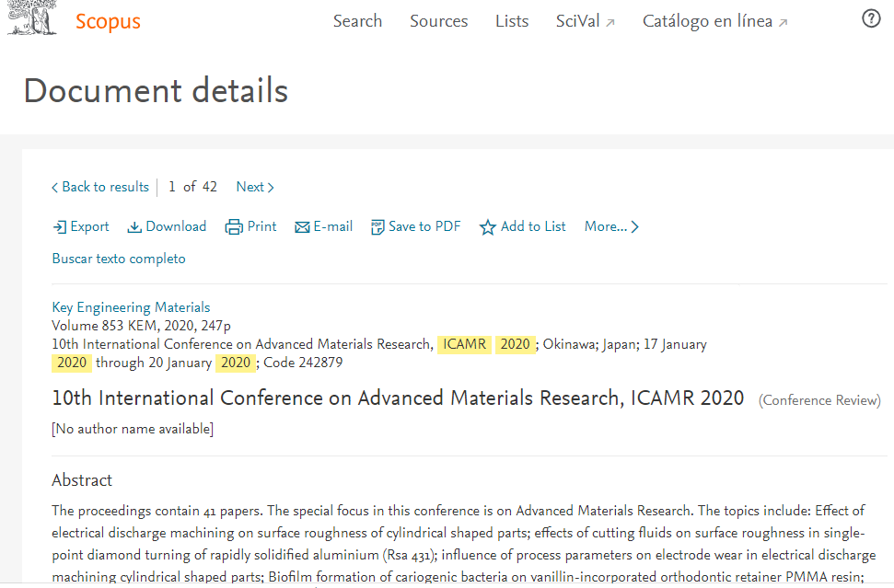Screen dimensions: 894x588
Task: Click the Buscar texto completo link
Action: (118, 259)
